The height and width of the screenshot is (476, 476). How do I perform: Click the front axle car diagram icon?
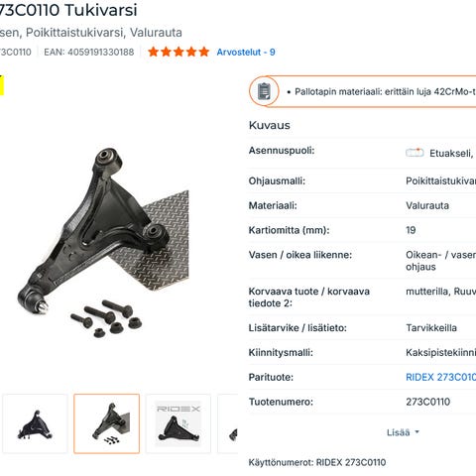415,153
